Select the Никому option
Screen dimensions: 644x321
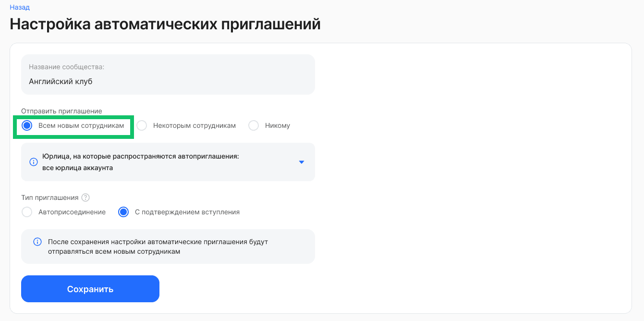[x=253, y=125]
